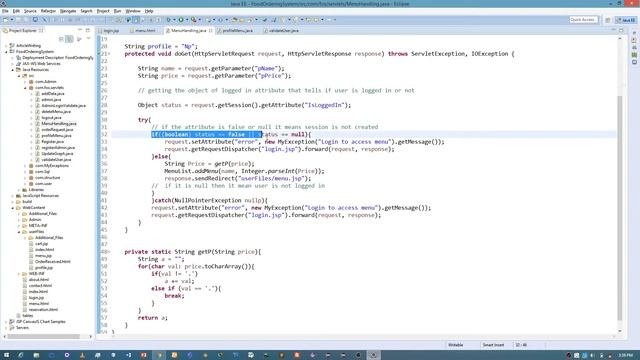Image resolution: width=640 pixels, height=360 pixels.
Task: Click the Run green play toolbar icon
Action: (x=181, y=20)
